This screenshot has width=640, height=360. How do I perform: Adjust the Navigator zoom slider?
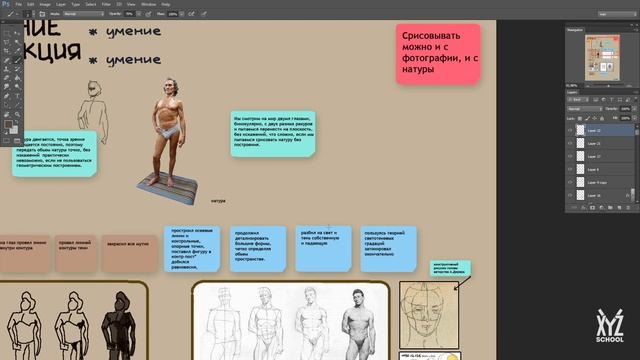pyautogui.click(x=609, y=86)
